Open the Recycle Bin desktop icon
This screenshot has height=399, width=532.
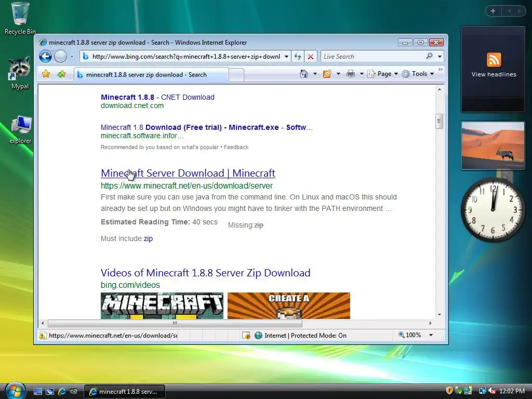(20, 19)
